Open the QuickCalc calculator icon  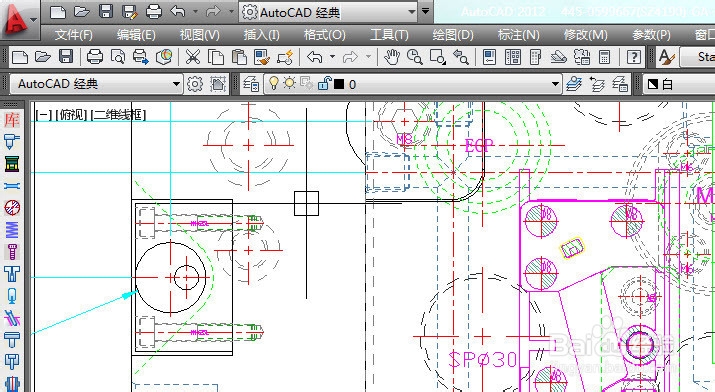[x=605, y=57]
